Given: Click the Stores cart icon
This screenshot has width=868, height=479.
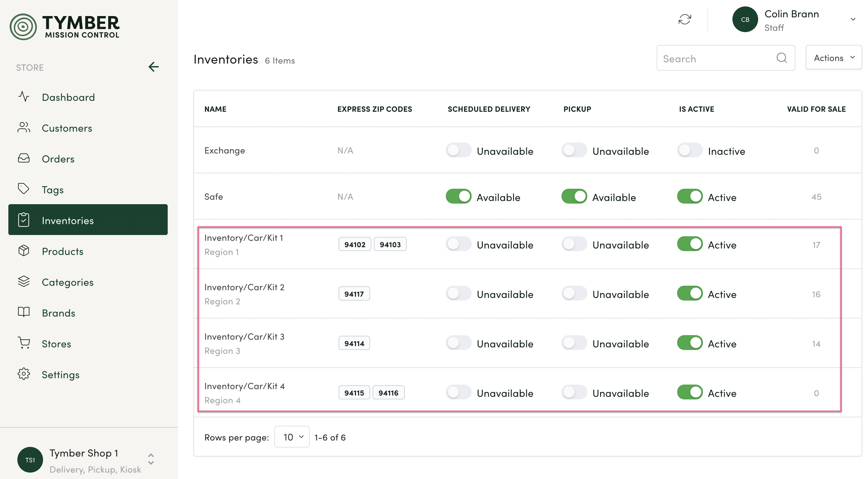Looking at the screenshot, I should (x=23, y=343).
